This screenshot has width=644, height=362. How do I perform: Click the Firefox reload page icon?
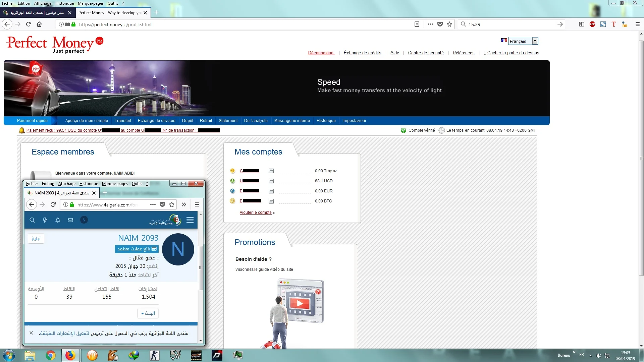[29, 24]
